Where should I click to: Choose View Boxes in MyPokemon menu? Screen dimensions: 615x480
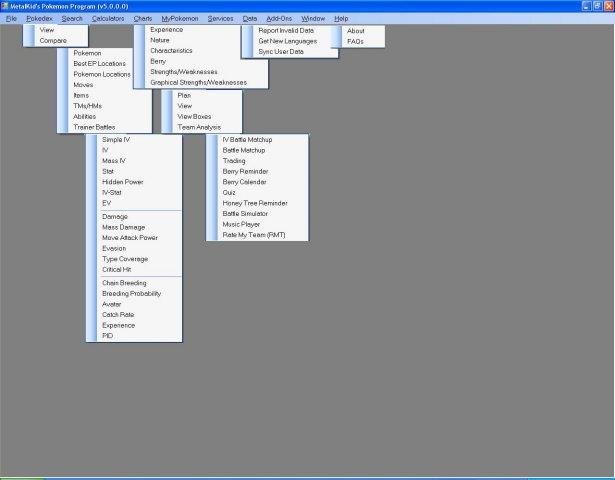tap(194, 116)
